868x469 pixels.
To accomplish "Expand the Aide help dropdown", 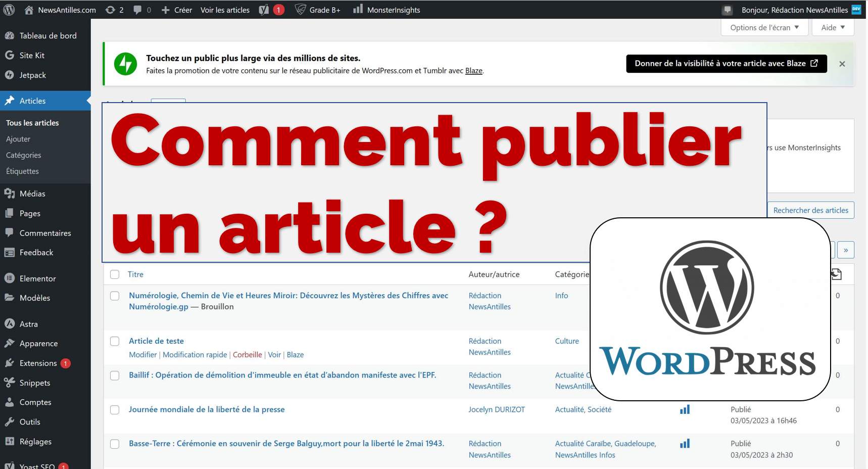I will [x=833, y=27].
